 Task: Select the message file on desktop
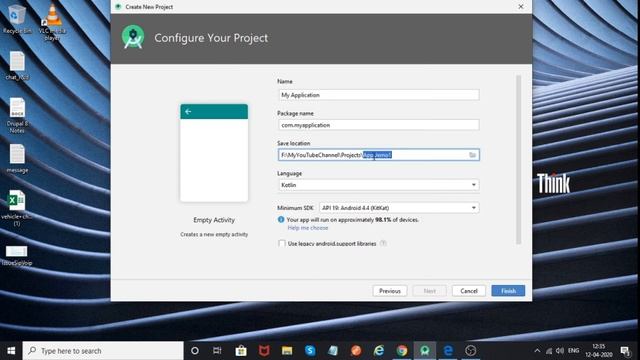pyautogui.click(x=17, y=159)
